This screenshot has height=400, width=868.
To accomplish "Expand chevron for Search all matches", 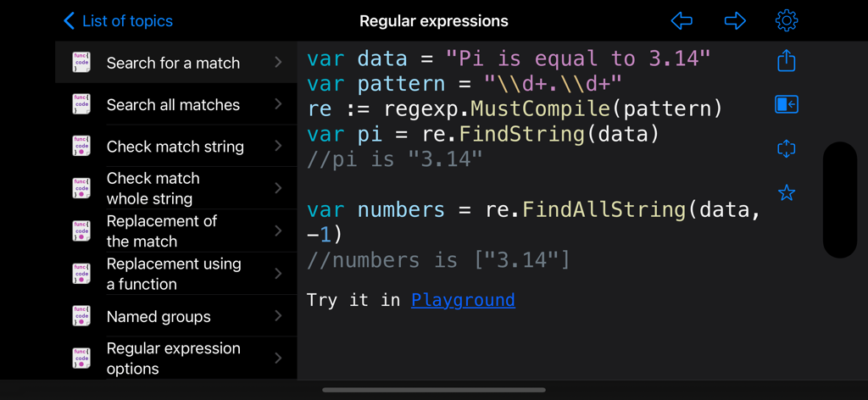I will pyautogui.click(x=278, y=104).
